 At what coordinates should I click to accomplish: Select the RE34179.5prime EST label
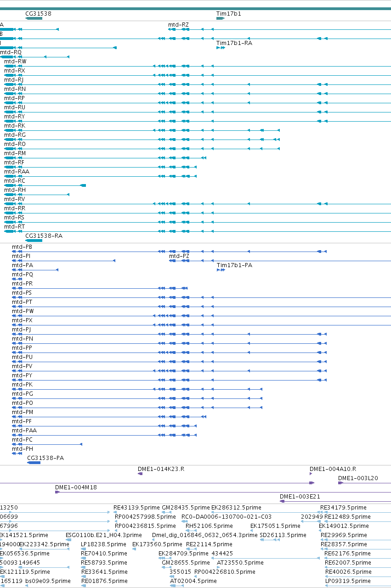tap(343, 508)
